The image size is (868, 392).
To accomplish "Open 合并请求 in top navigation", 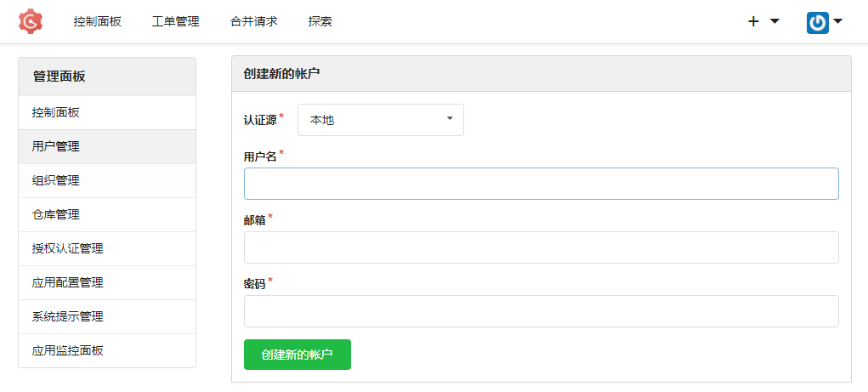I will point(253,21).
